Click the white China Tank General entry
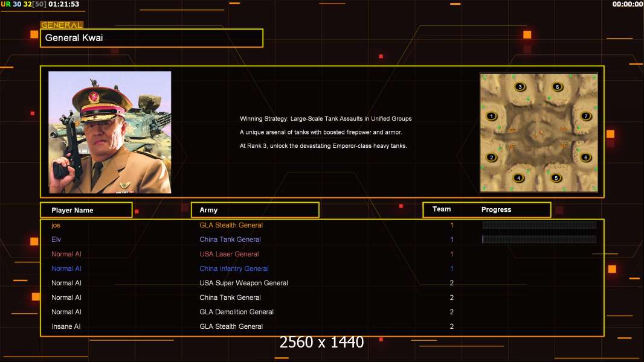644x362 pixels. 230,297
